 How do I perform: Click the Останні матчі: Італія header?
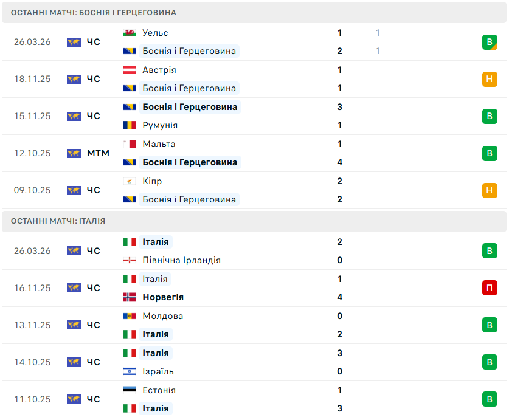58,221
